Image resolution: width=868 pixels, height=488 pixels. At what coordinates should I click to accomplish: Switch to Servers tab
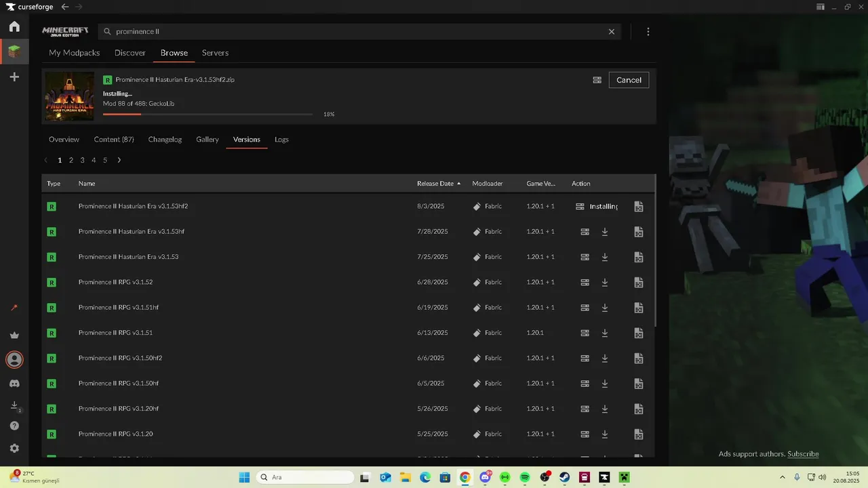215,53
